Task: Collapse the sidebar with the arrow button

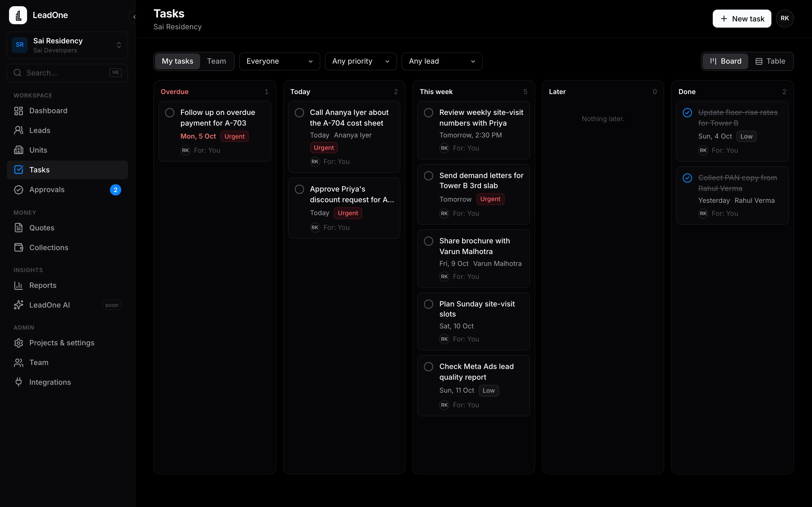Action: (134, 17)
